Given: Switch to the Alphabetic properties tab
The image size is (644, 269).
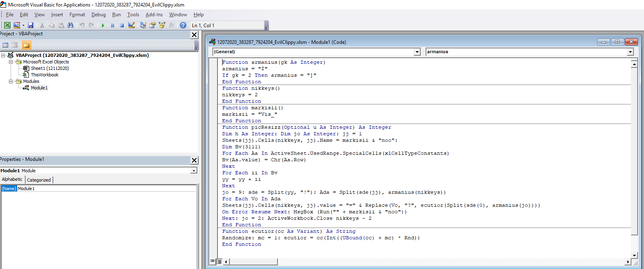Looking at the screenshot, I should click(x=12, y=179).
